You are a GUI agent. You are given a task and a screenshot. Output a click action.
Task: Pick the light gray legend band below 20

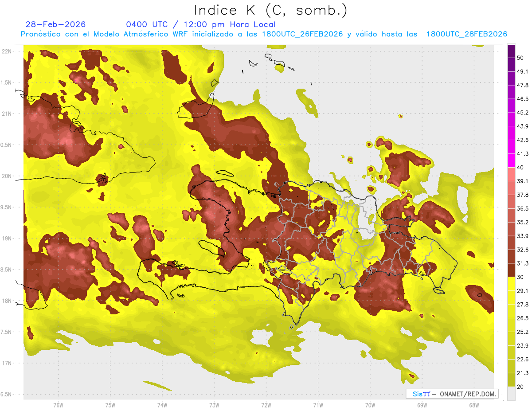511,393
